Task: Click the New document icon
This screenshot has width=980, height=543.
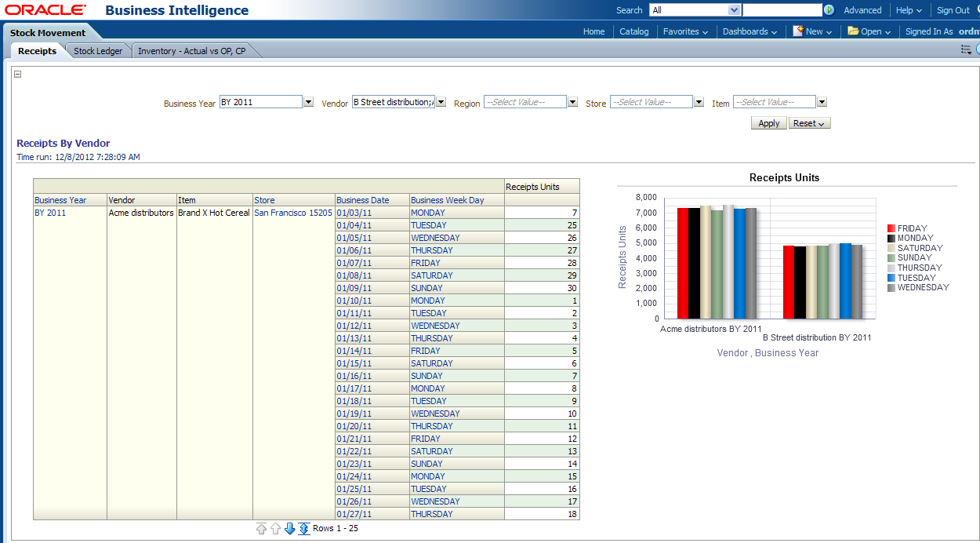Action: pos(798,31)
